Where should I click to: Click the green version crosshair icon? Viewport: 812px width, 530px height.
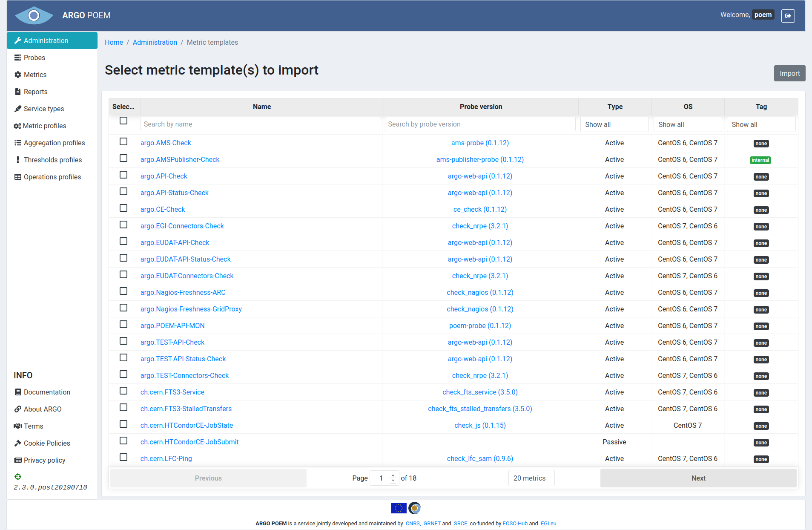coord(18,477)
